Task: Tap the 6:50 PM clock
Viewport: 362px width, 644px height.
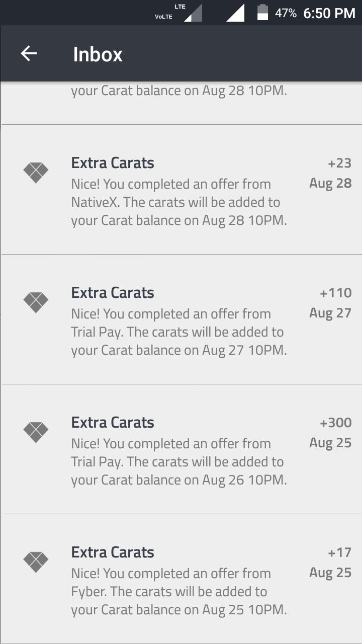Action: pos(329,13)
